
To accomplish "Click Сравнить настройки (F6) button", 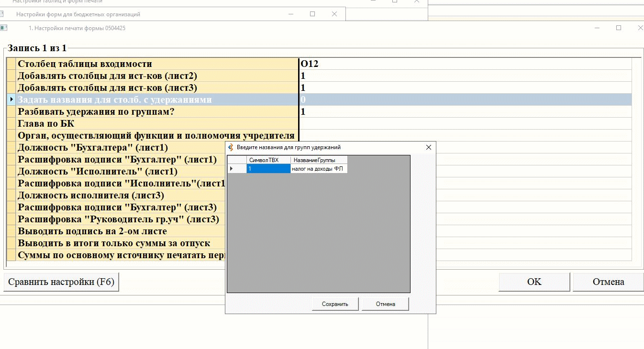I will pos(61,282).
